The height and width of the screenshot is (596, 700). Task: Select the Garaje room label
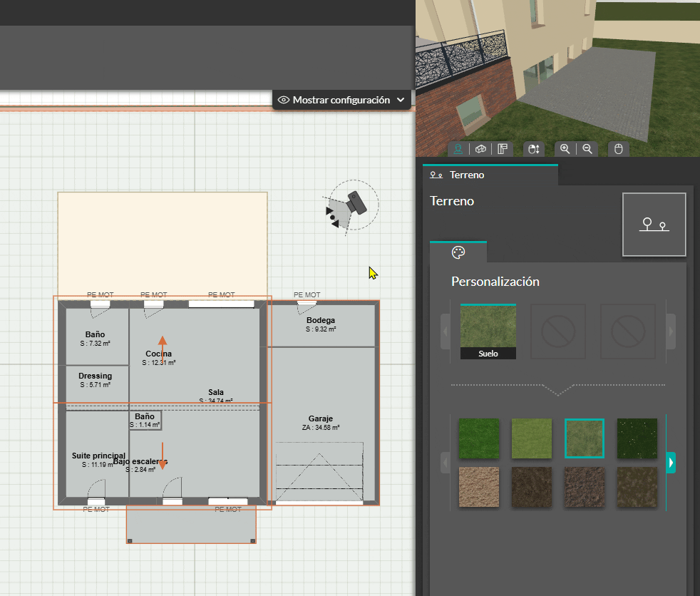(x=321, y=418)
